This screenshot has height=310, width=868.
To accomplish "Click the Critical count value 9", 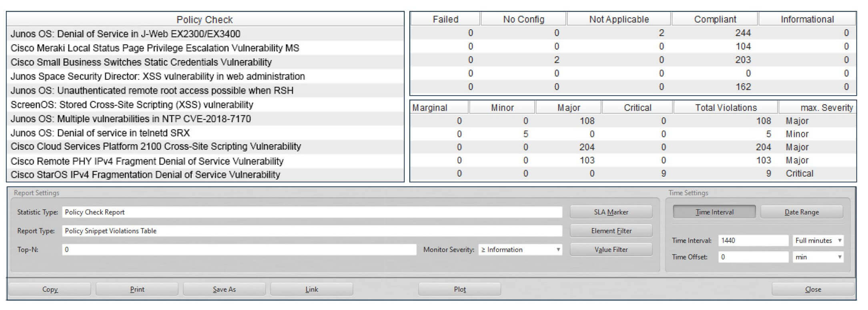I will click(664, 173).
